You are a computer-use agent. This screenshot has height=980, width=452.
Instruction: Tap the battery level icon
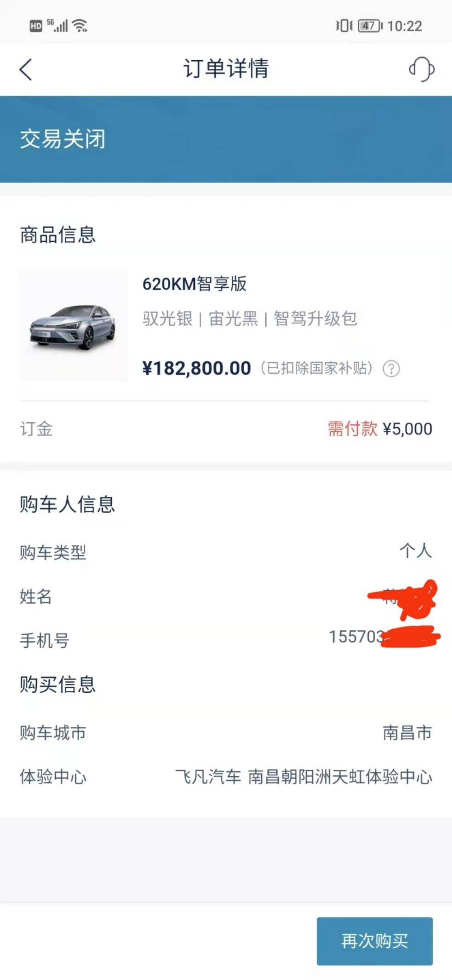(370, 26)
